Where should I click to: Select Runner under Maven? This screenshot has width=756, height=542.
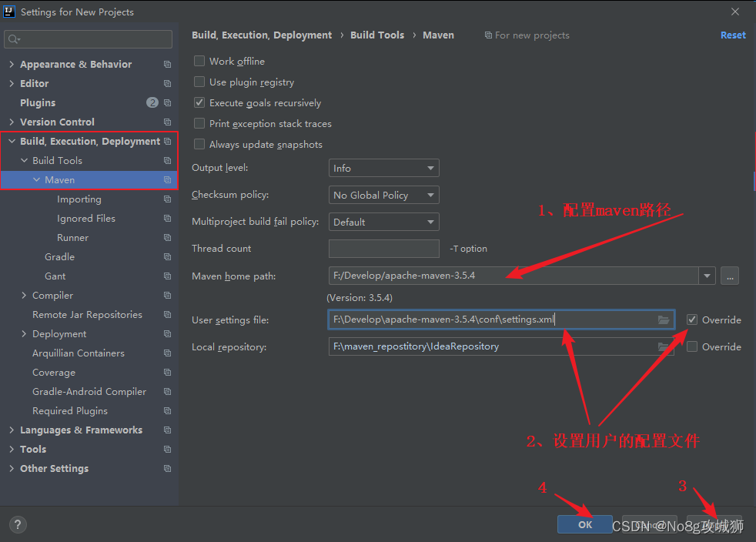pos(73,238)
